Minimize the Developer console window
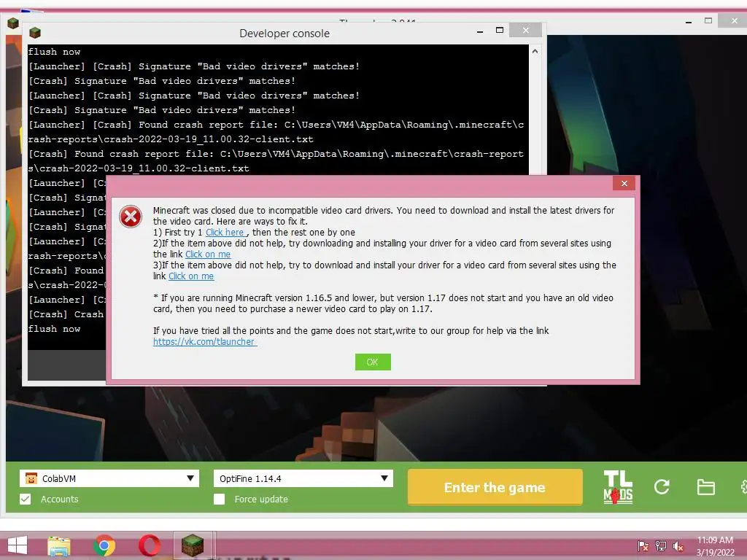 coord(480,31)
